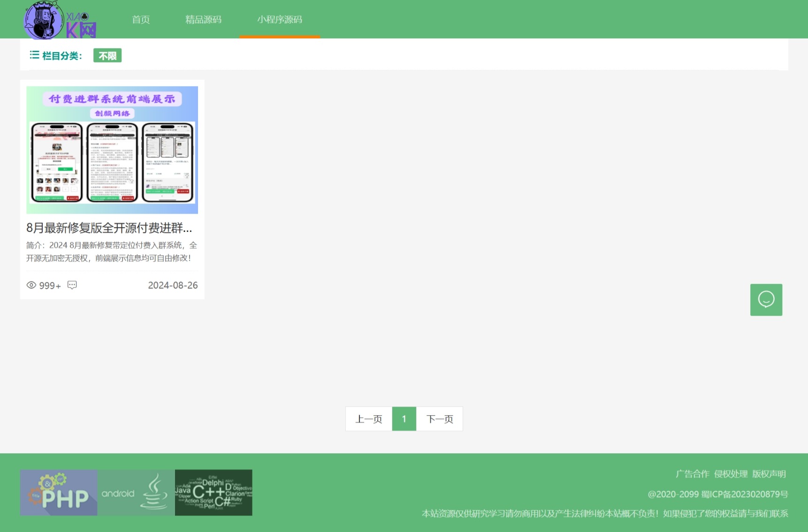Open the 广告合作 footer link
The width and height of the screenshot is (808, 532).
click(x=693, y=474)
